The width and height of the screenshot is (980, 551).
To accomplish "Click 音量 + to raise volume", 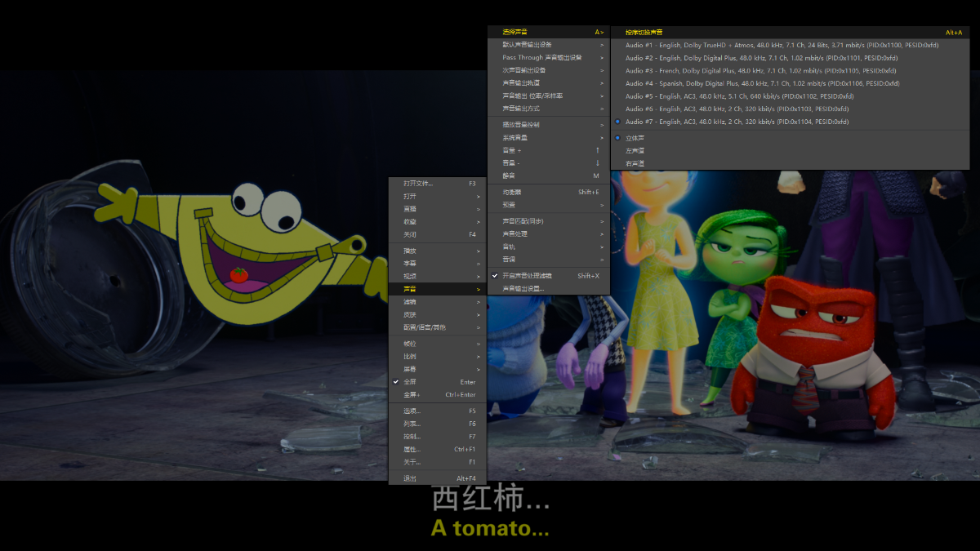I will [x=512, y=150].
